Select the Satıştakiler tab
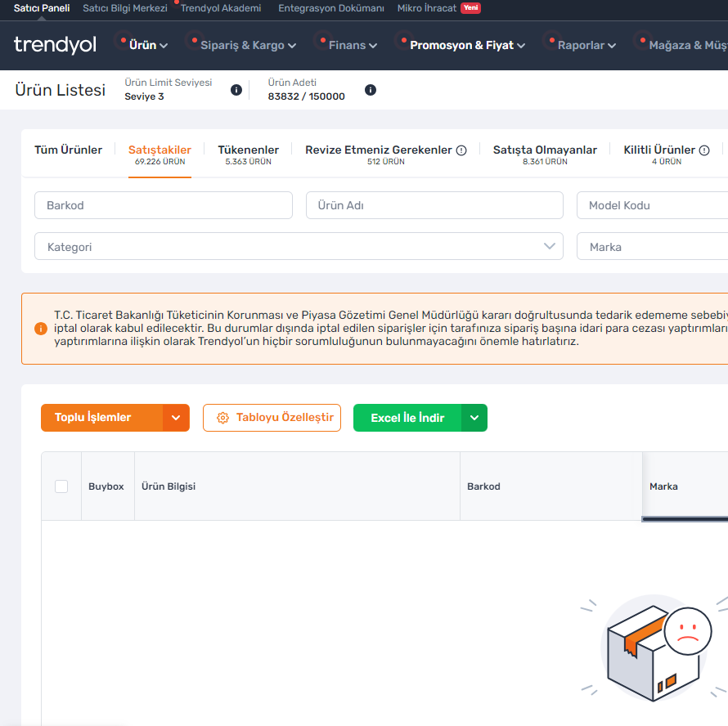Image resolution: width=728 pixels, height=726 pixels. click(x=160, y=155)
